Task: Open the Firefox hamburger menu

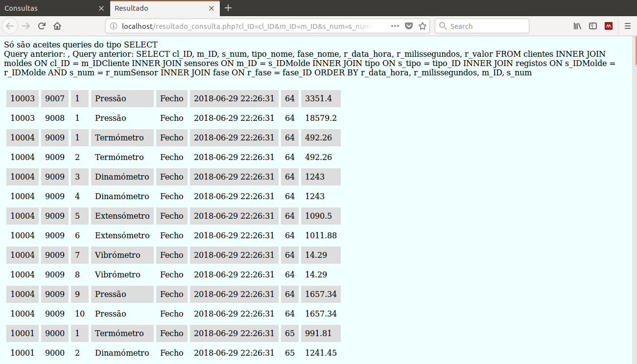Action: click(628, 26)
